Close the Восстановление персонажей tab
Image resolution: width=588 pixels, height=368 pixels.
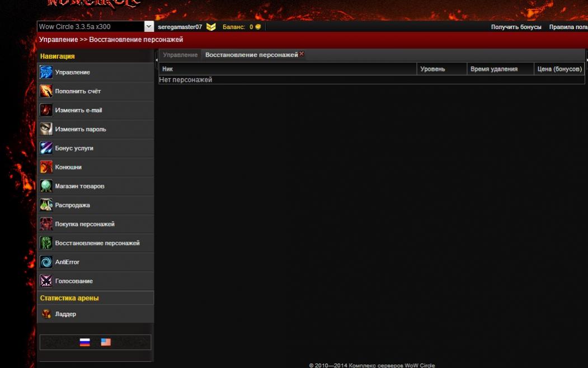(x=302, y=54)
